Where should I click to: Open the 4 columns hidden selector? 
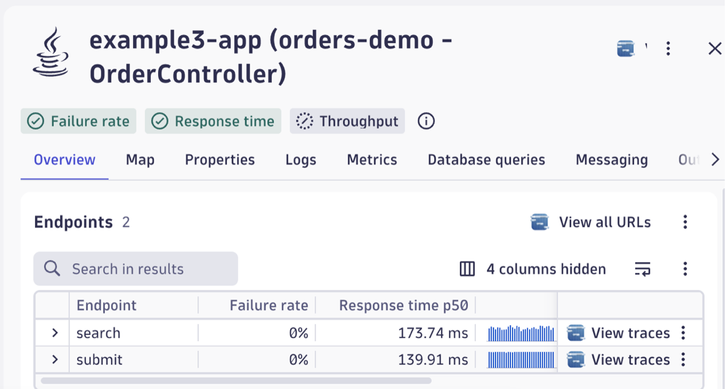(532, 269)
